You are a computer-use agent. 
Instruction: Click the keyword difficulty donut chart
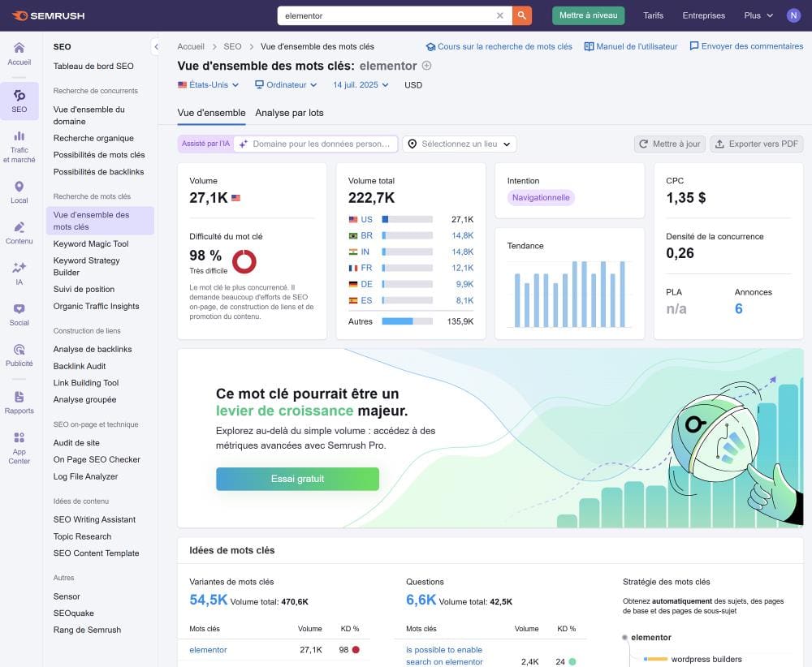(244, 261)
